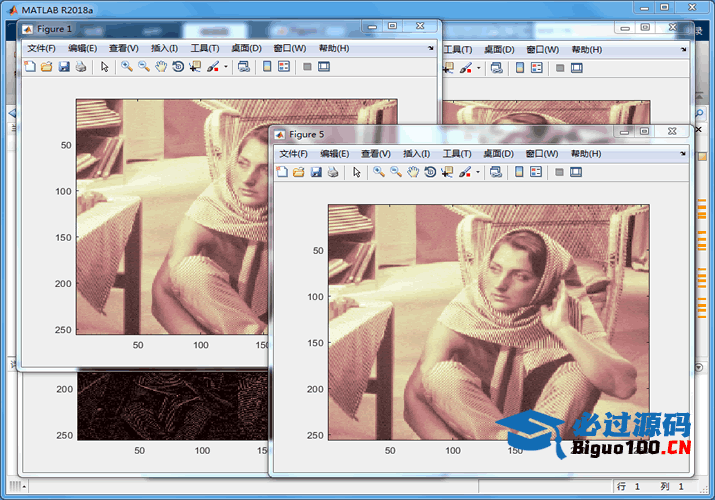Show plot tools and dock Figure 1
The height and width of the screenshot is (500, 715).
coord(324,67)
